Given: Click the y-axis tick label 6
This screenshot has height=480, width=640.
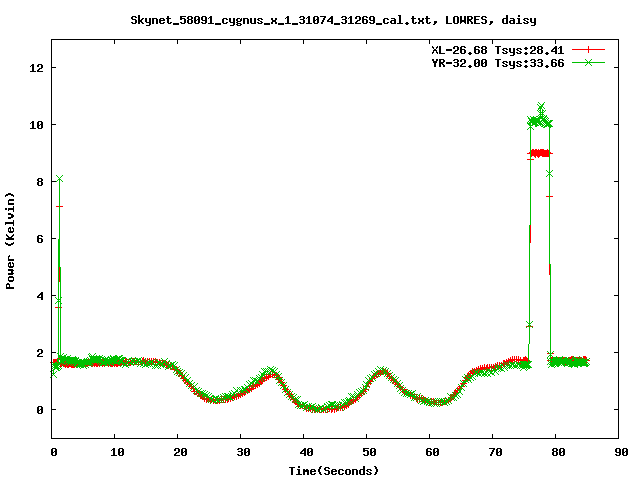Looking at the screenshot, I should (40, 239).
